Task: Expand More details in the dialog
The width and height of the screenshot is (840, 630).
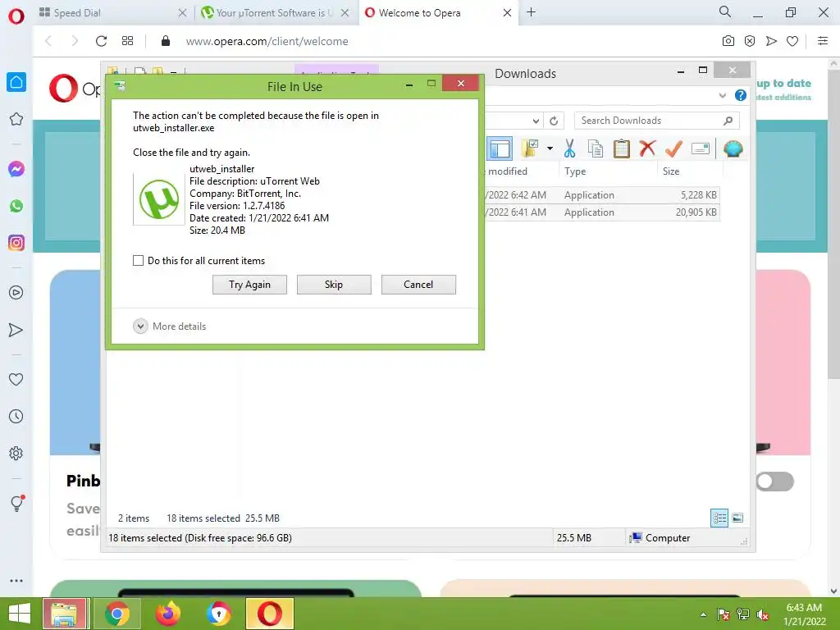Action: tap(169, 326)
